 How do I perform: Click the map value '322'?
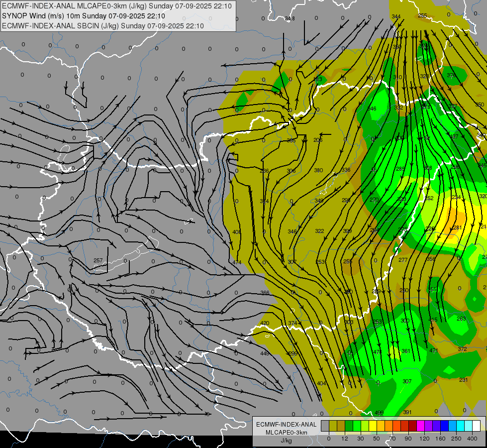pyautogui.click(x=319, y=231)
